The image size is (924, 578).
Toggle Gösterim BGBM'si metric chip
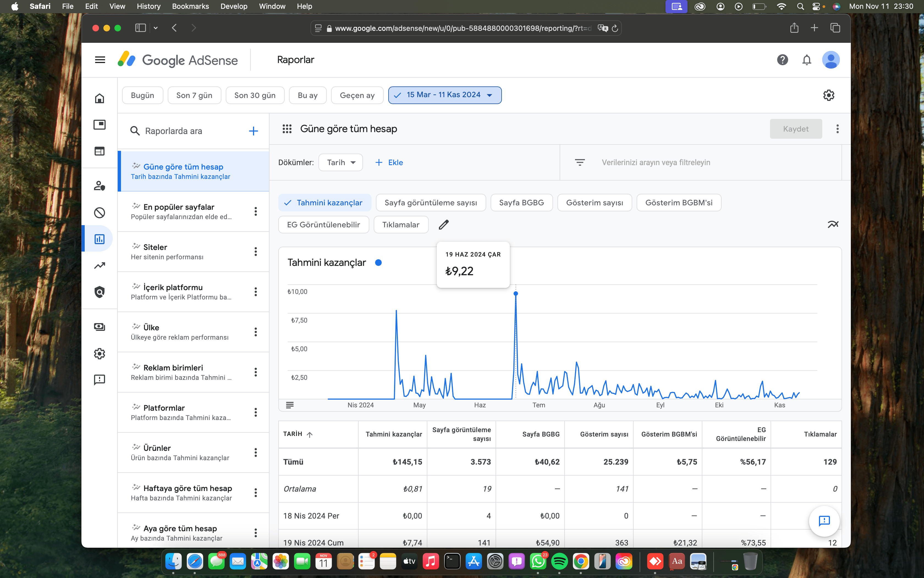pos(679,203)
